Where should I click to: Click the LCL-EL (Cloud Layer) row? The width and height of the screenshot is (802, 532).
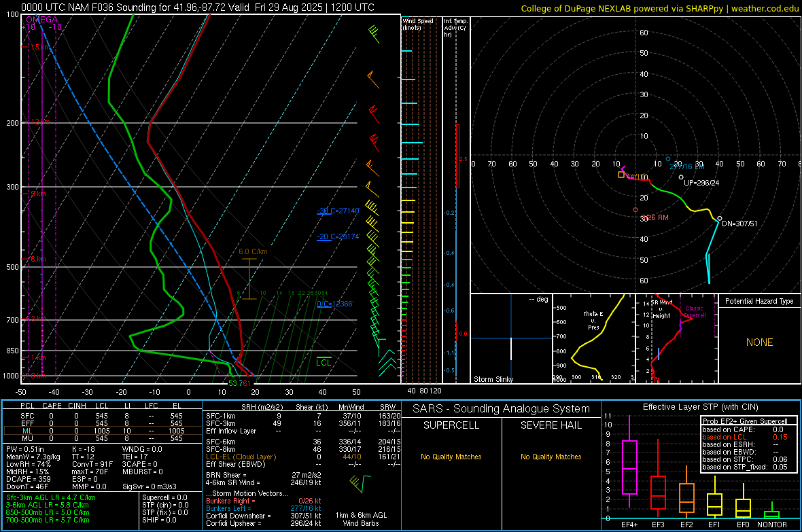(303, 457)
